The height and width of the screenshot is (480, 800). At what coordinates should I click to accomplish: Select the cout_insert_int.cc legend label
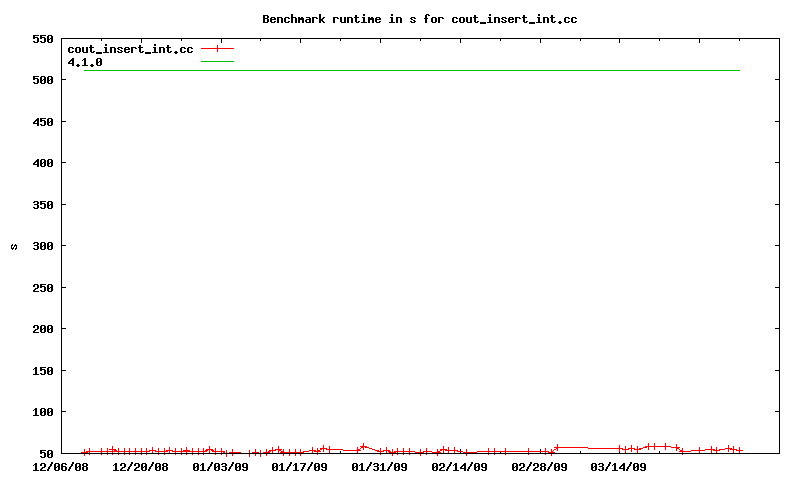[x=130, y=49]
